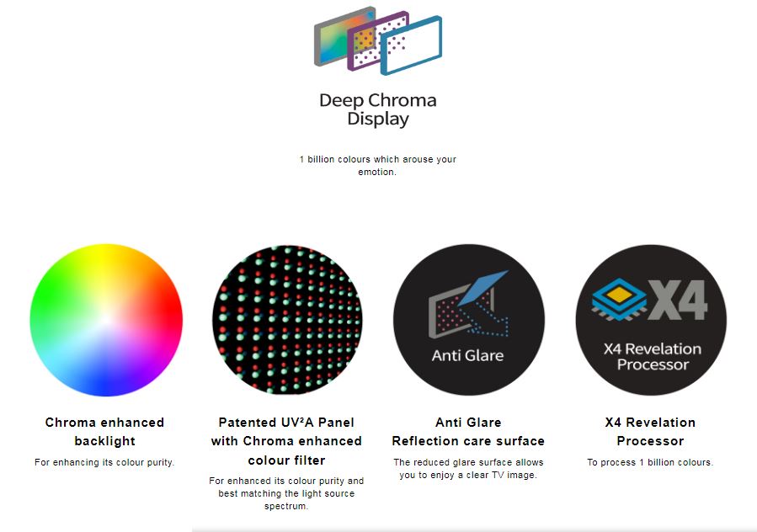
Task: Click Anti Glare Reflection care surface title
Action: point(468,431)
